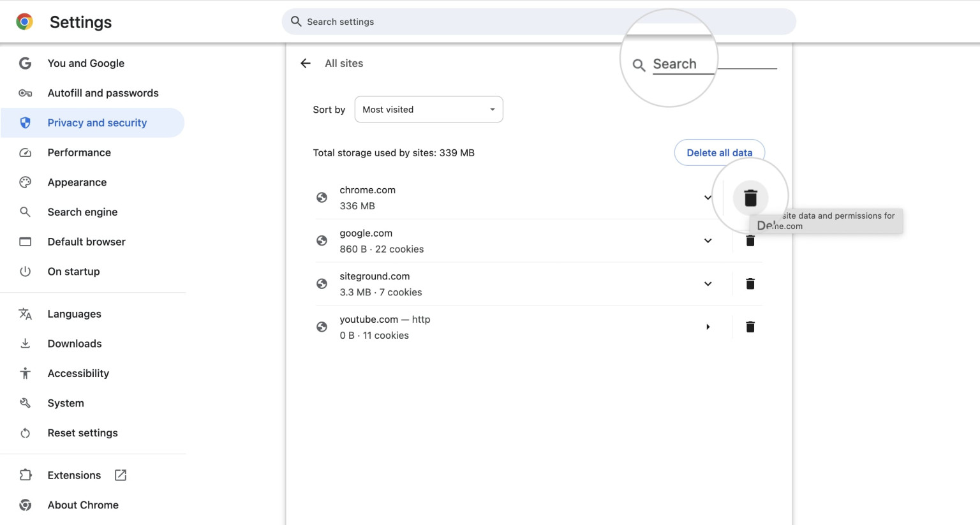Click the globe icon beside siteground.com
Screen dimensions: 980x525
(322, 284)
